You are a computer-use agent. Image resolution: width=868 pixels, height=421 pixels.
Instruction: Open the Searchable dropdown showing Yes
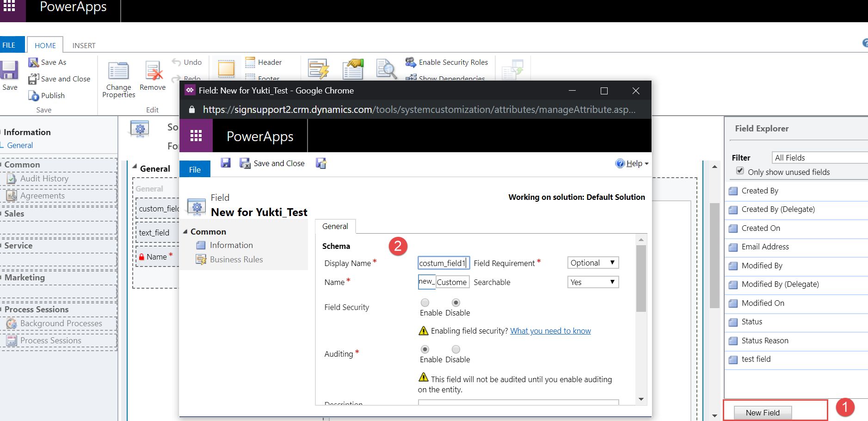tap(593, 282)
